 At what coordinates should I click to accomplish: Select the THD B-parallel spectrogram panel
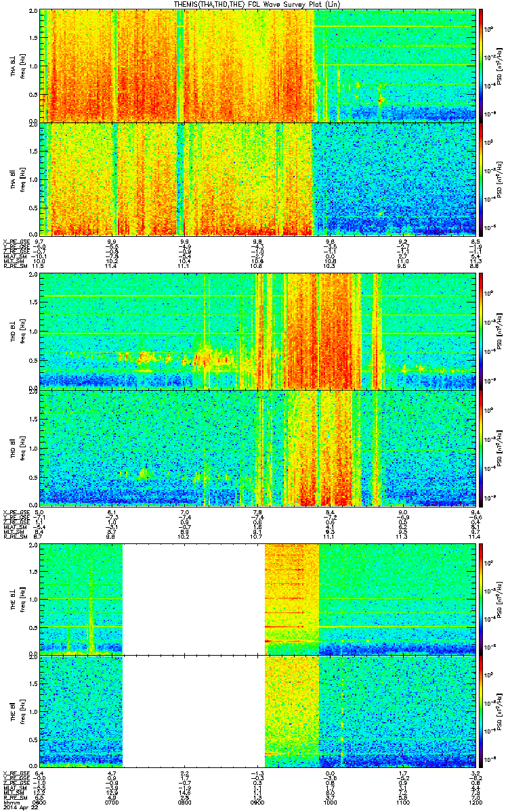[x=257, y=447]
